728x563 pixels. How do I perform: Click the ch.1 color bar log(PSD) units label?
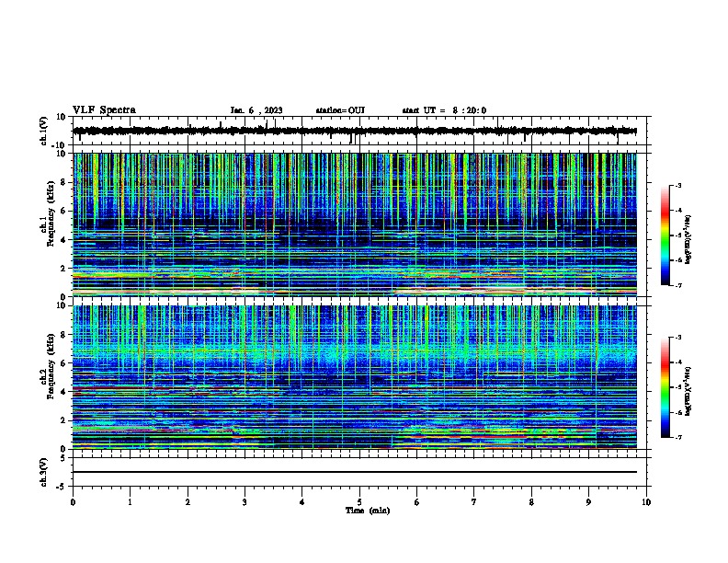coord(688,240)
